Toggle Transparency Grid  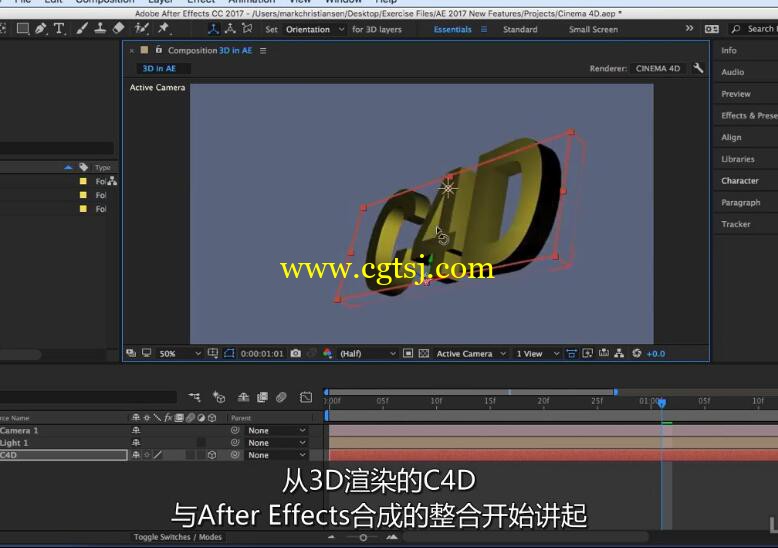424,353
